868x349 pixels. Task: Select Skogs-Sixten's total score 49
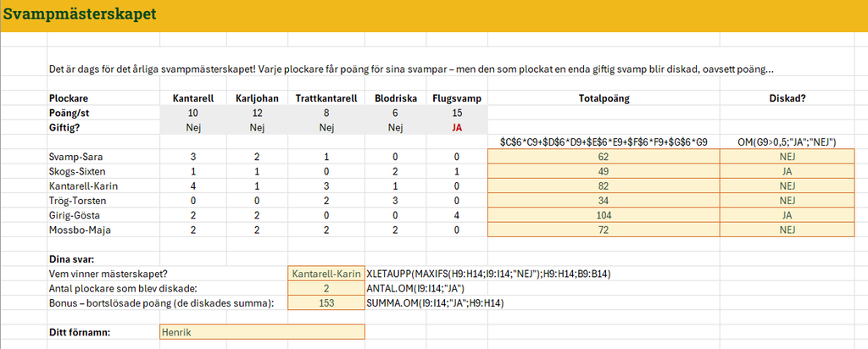click(x=604, y=171)
